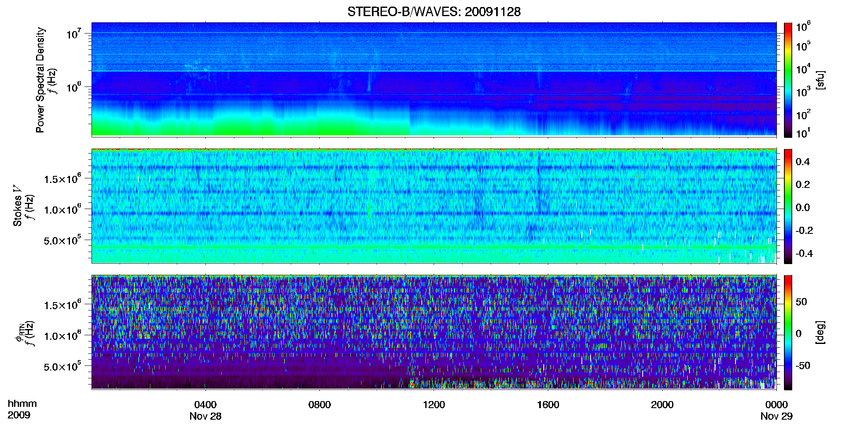Viewport: 868px width, 447px height.
Task: Click the -0.2 tick on Stokes colorbar
Action: (x=804, y=231)
